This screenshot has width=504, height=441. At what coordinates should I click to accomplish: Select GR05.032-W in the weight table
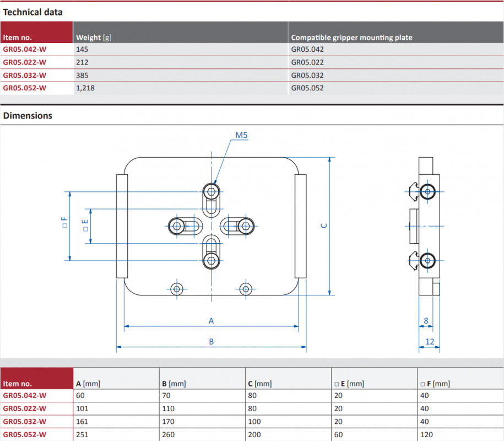tap(25, 76)
